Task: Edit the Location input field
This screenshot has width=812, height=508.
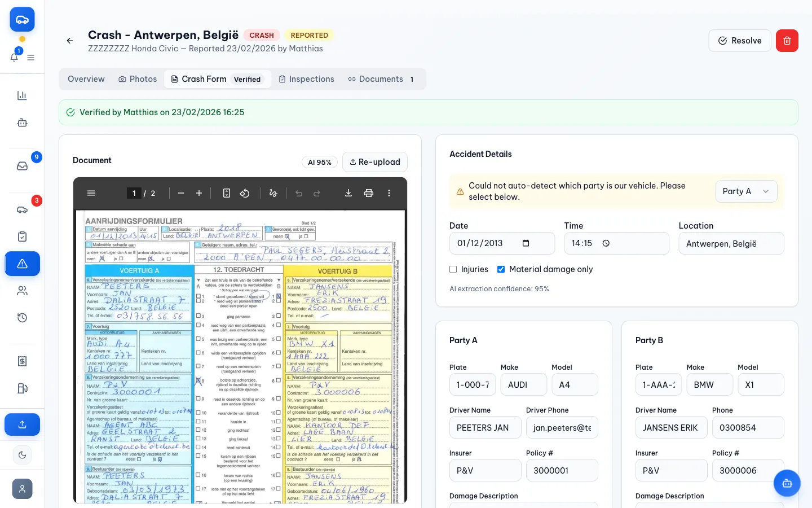Action: tap(731, 243)
